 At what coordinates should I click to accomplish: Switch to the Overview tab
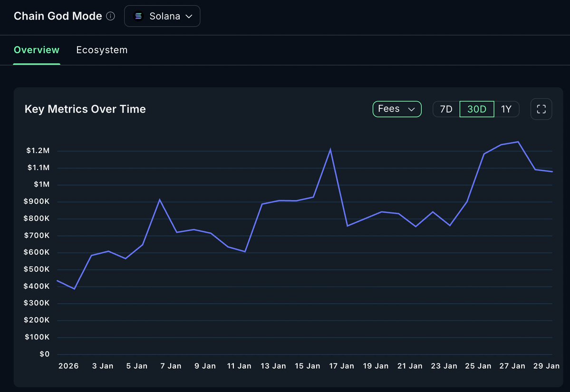click(x=36, y=50)
